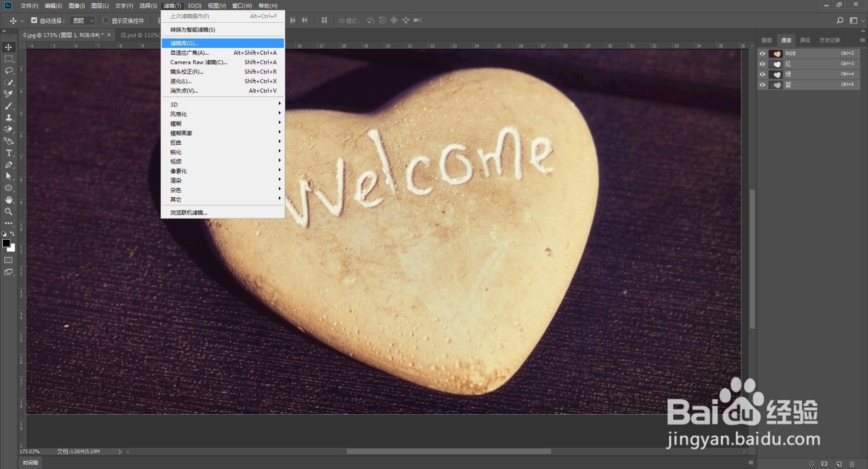Toggle the Auto-Select checkbox

click(x=34, y=21)
